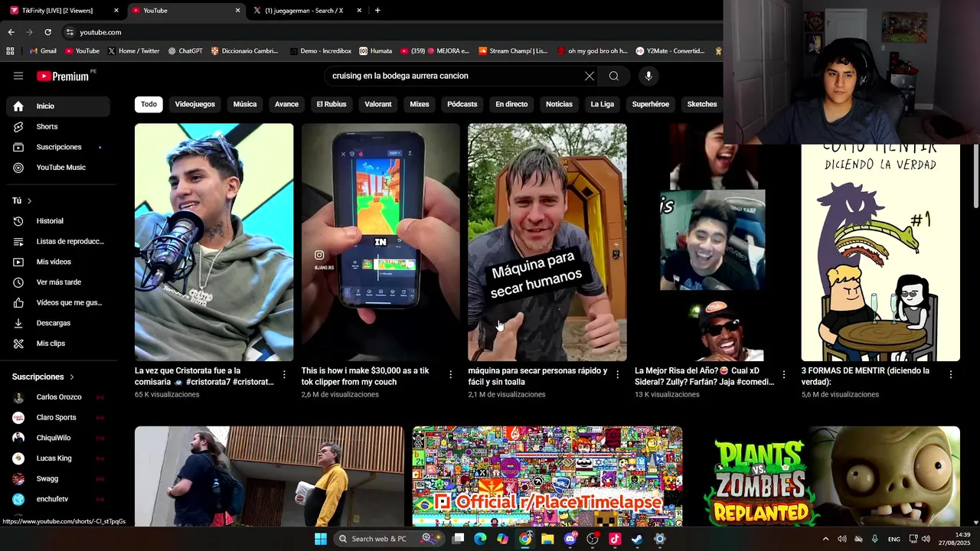Select the Videojuegos filter chip

(195, 104)
